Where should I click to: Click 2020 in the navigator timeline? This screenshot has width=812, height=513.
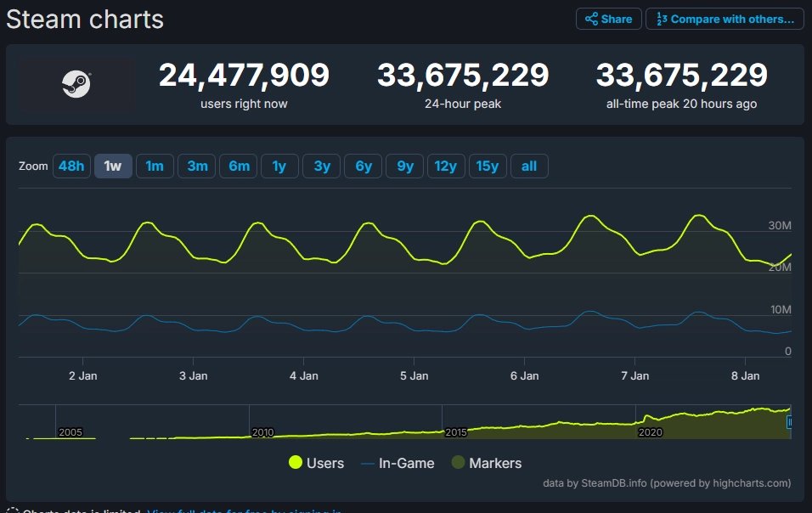coord(650,432)
